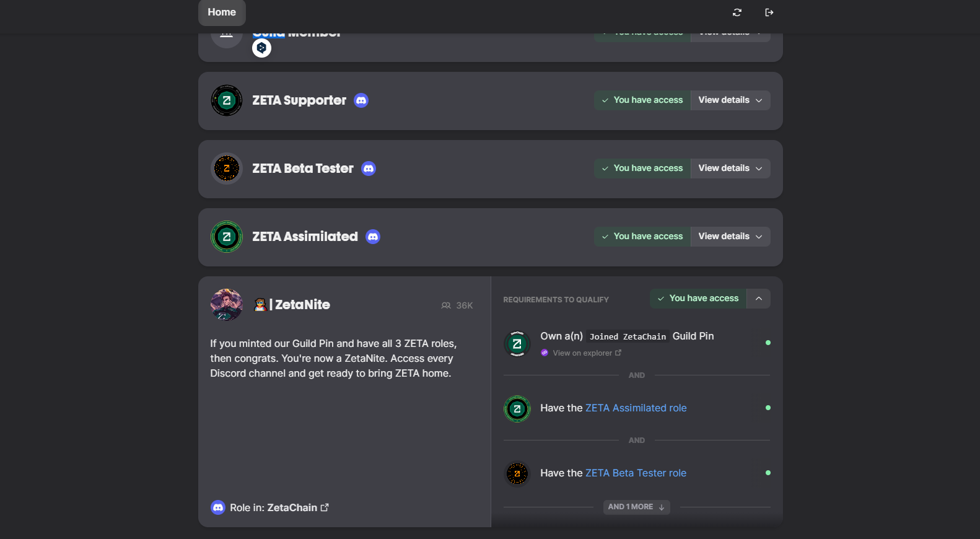Click You have access on ZETA Assimilated
Screen dimensions: 980x539
pos(642,237)
